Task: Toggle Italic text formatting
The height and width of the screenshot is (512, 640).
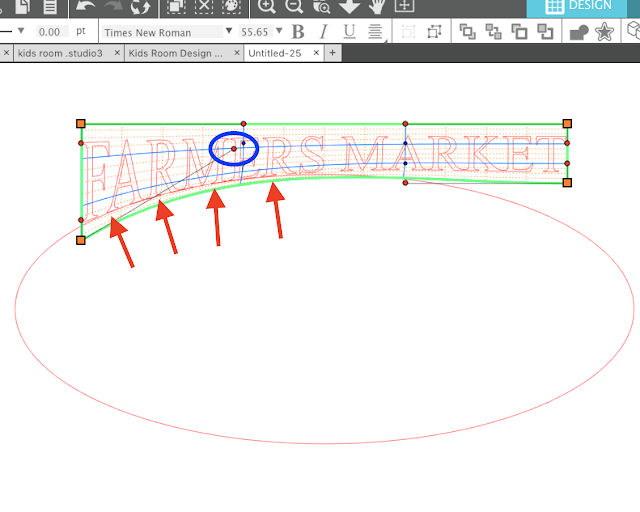Action: tap(324, 32)
